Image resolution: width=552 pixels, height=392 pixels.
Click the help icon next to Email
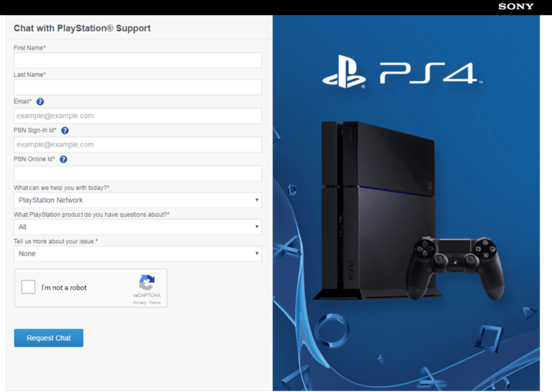coord(40,102)
